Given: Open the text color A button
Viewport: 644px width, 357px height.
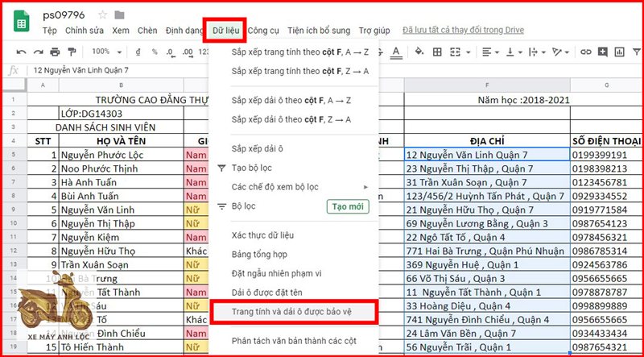Looking at the screenshot, I should click(395, 52).
